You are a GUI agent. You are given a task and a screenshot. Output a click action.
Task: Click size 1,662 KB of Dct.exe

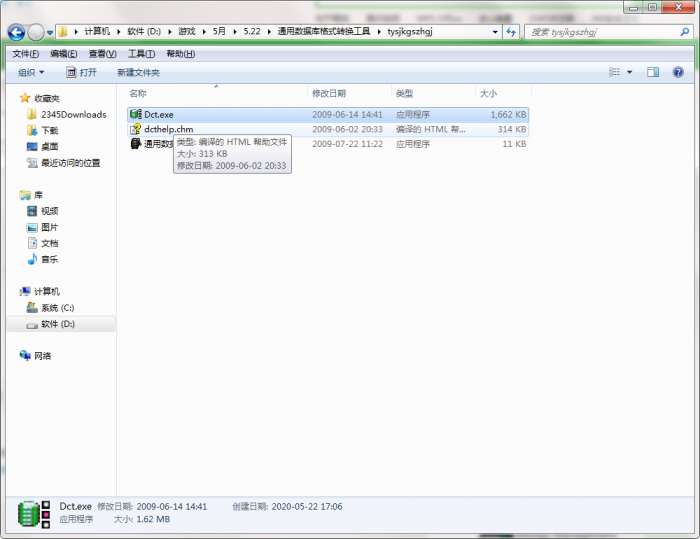click(508, 115)
